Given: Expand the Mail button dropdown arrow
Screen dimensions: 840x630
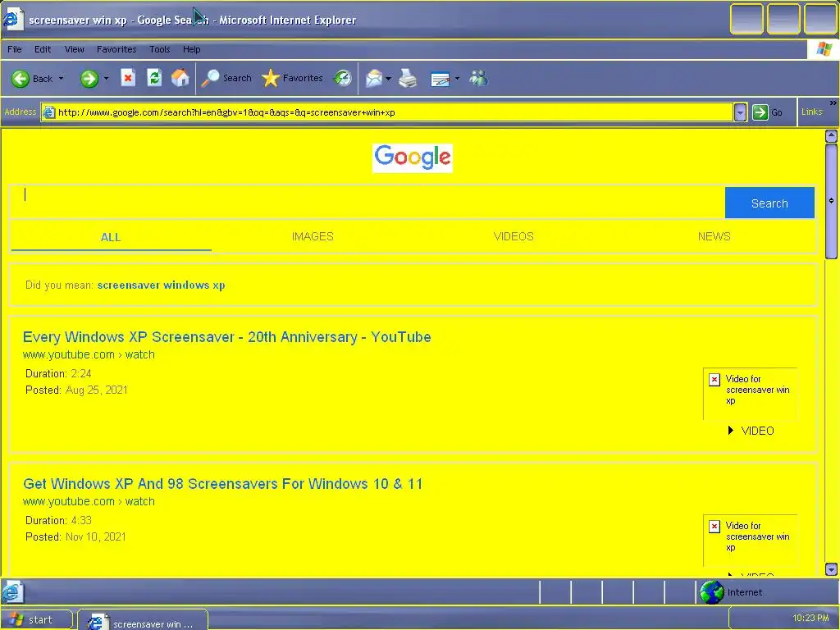Looking at the screenshot, I should [x=388, y=79].
